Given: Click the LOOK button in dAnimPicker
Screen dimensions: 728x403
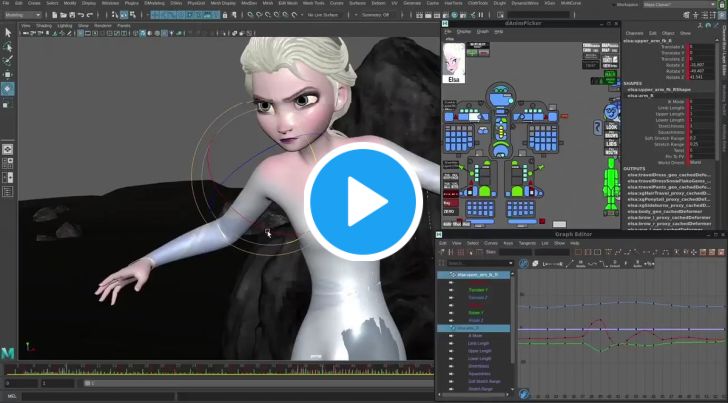Looking at the screenshot, I should coord(611,127).
